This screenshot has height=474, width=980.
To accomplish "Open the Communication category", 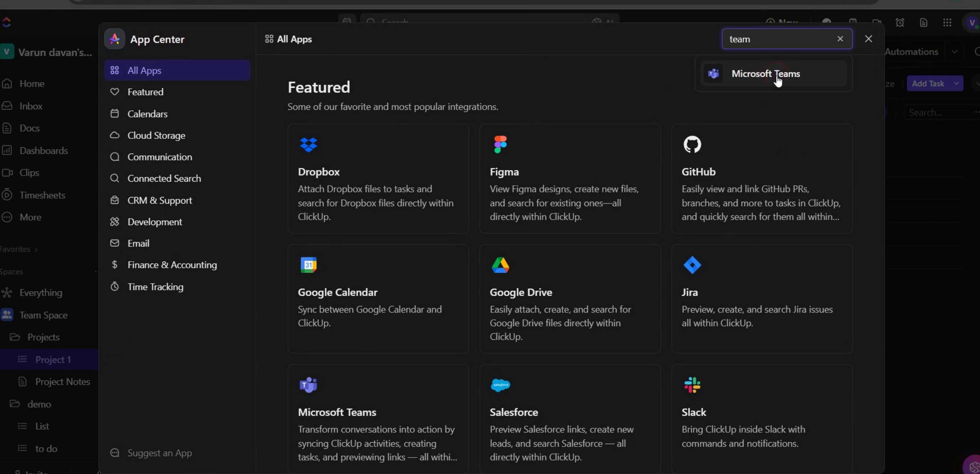I will [x=159, y=157].
